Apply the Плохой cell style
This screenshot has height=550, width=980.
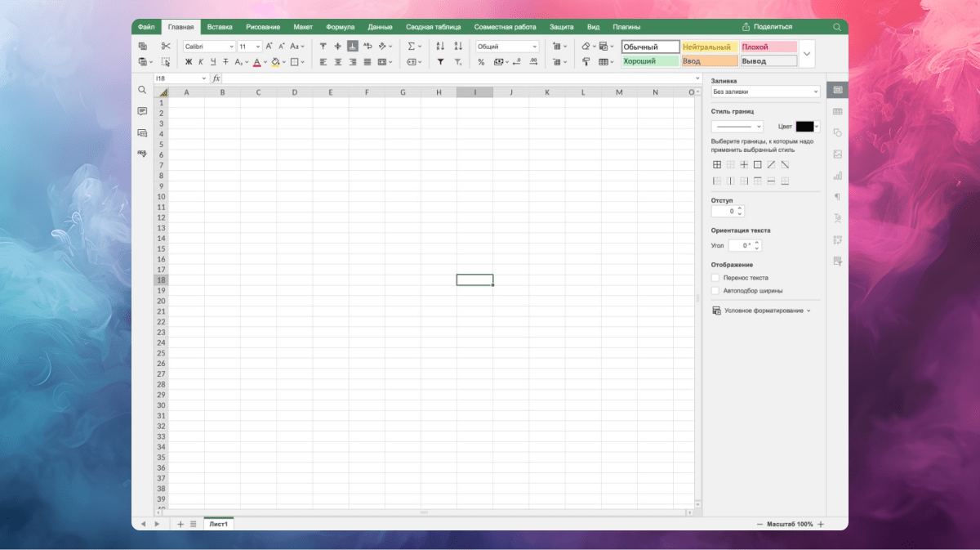(x=769, y=47)
